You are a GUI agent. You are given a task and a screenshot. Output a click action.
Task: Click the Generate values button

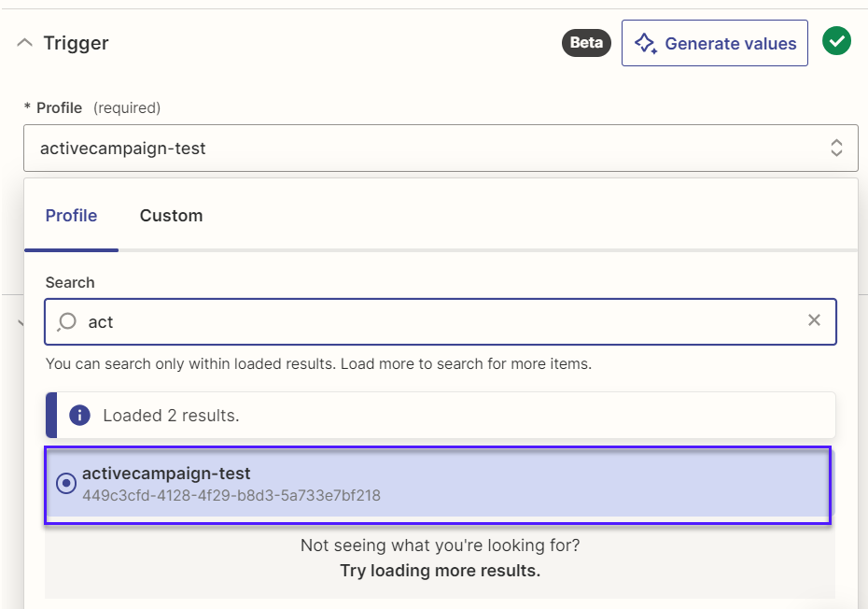[x=714, y=43]
